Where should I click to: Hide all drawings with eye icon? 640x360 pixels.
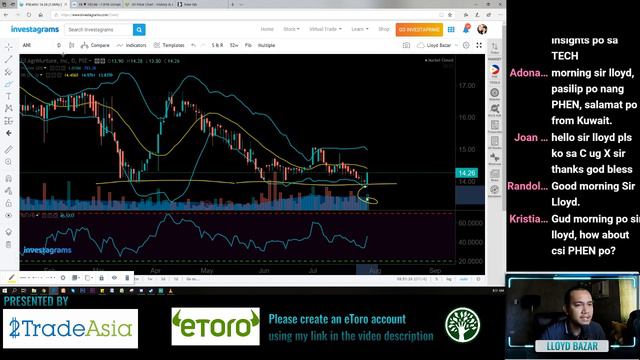click(x=9, y=215)
